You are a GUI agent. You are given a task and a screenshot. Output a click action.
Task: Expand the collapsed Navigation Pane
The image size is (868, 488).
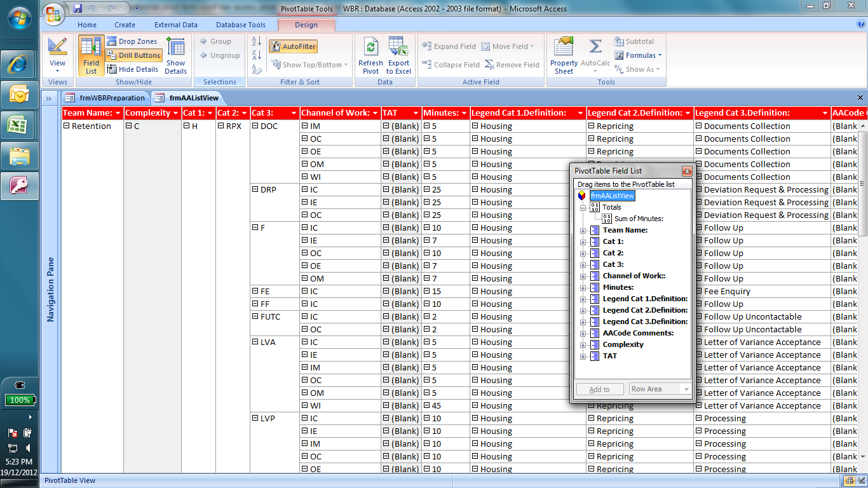tap(48, 98)
